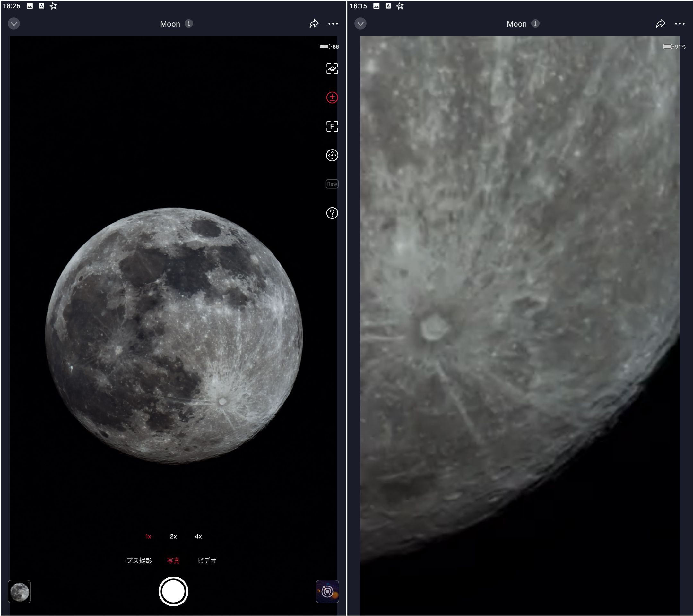Open the directional joystick control icon

pos(332,155)
